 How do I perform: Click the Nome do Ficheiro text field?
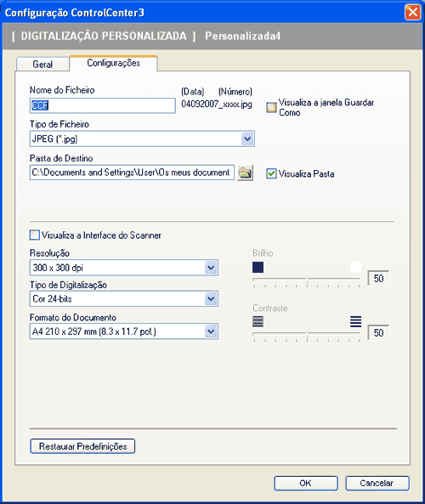pos(103,105)
